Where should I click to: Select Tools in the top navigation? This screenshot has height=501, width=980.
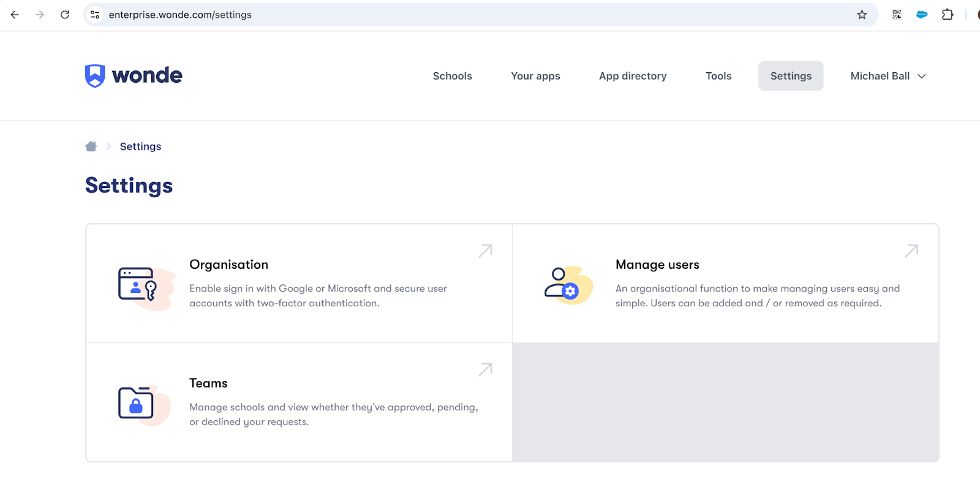(x=718, y=76)
